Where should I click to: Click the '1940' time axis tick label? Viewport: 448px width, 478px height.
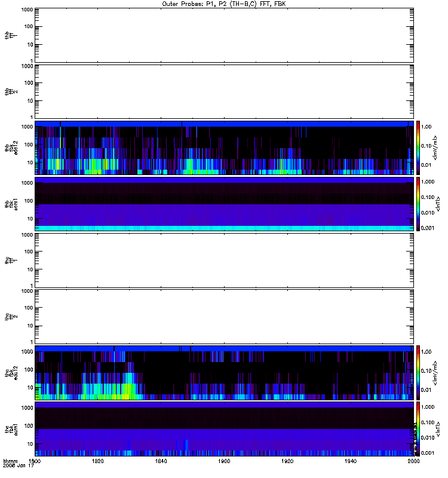tap(351, 461)
